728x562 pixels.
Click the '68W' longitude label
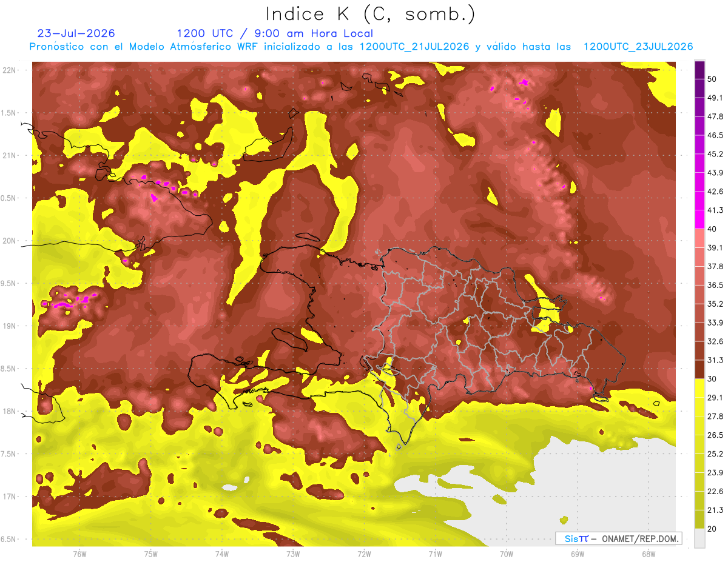[649, 554]
